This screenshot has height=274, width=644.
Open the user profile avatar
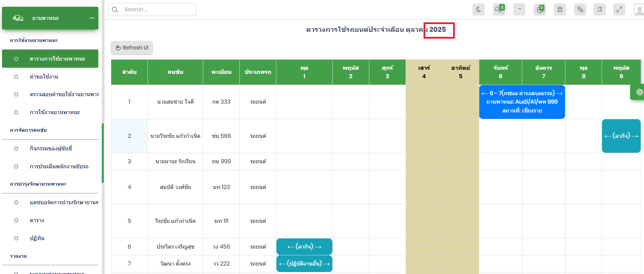pyautogui.click(x=639, y=9)
